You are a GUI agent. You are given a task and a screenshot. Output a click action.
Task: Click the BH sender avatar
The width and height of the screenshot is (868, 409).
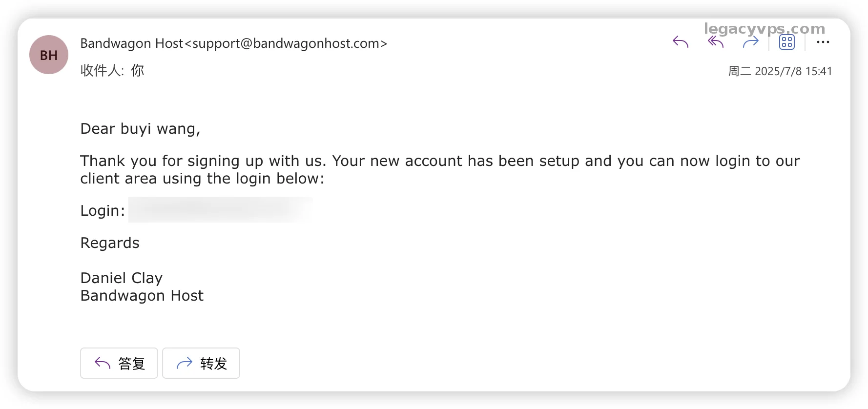(x=49, y=55)
